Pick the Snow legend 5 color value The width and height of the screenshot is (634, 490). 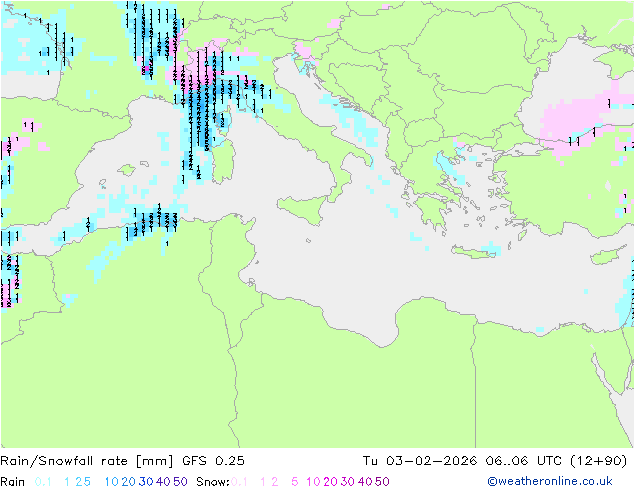(294, 482)
